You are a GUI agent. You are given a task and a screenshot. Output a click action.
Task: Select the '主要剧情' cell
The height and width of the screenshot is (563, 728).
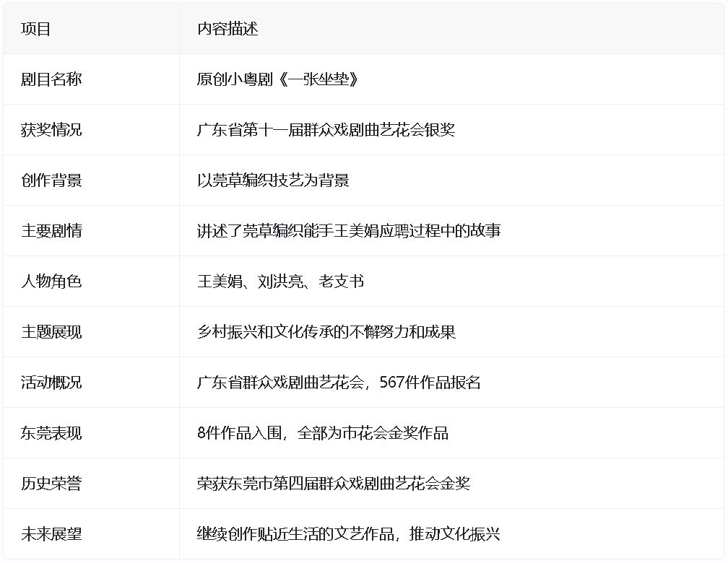(x=51, y=231)
